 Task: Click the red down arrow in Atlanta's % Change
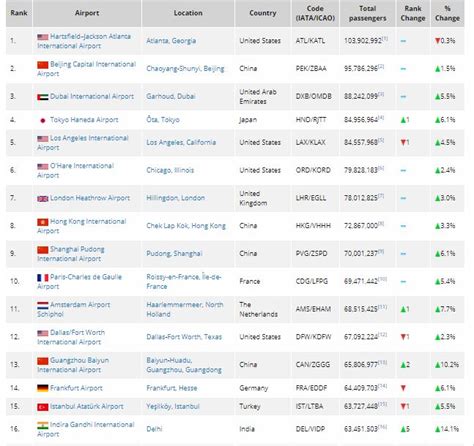tap(437, 41)
